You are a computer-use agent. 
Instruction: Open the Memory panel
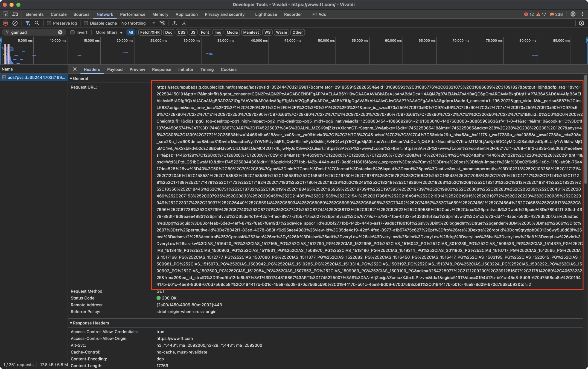point(160,14)
